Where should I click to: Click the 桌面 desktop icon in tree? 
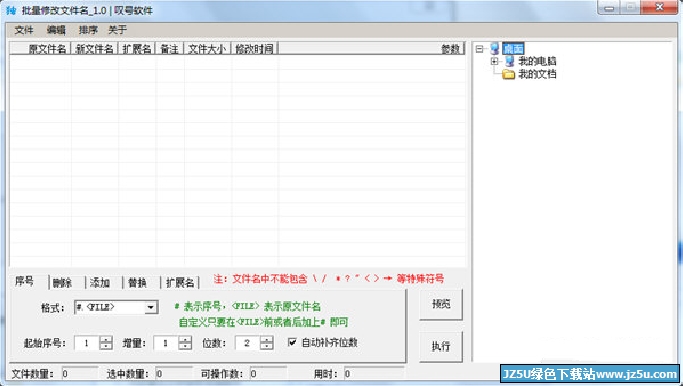pos(494,49)
